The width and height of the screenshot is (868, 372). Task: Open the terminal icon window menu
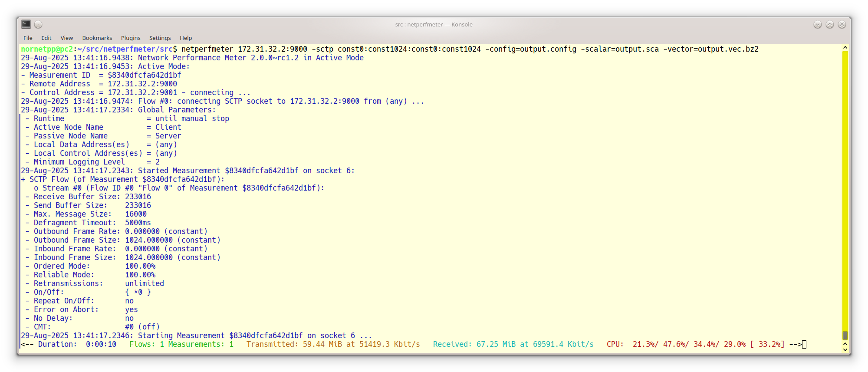click(26, 24)
